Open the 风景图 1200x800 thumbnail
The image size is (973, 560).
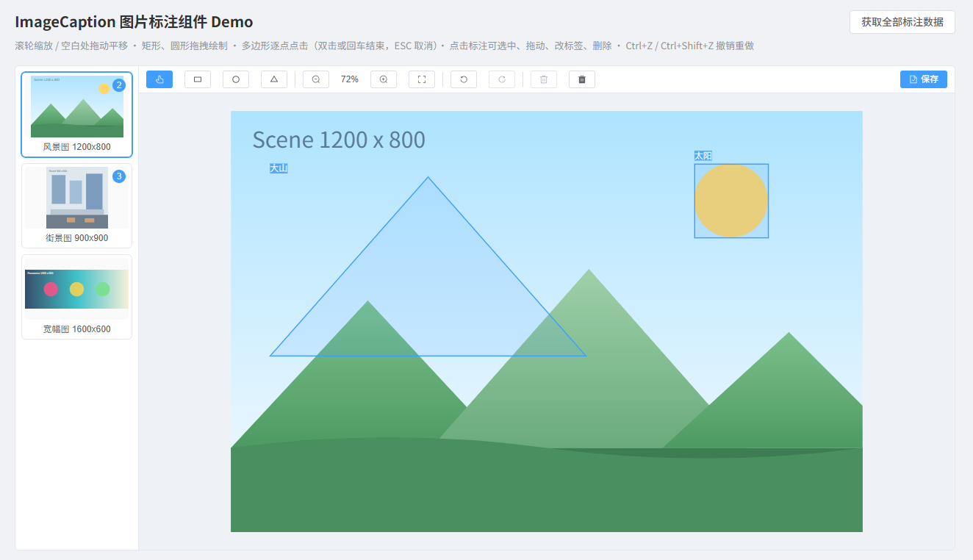click(77, 115)
